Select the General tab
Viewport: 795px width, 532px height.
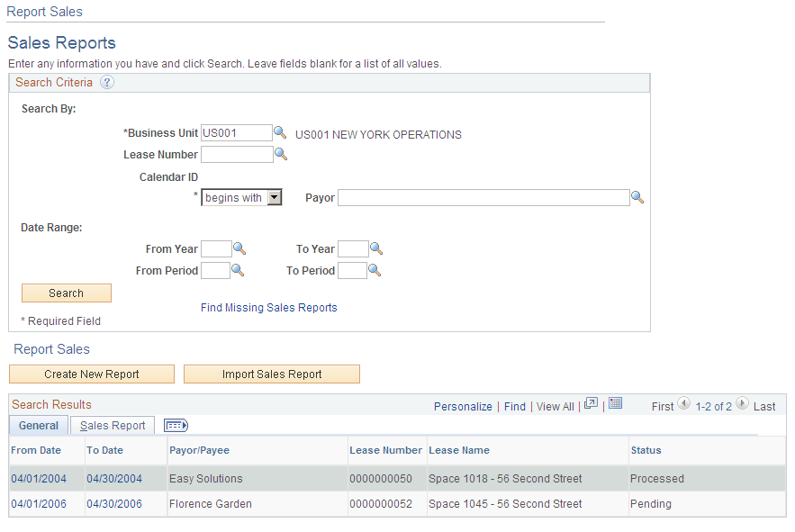pos(38,425)
